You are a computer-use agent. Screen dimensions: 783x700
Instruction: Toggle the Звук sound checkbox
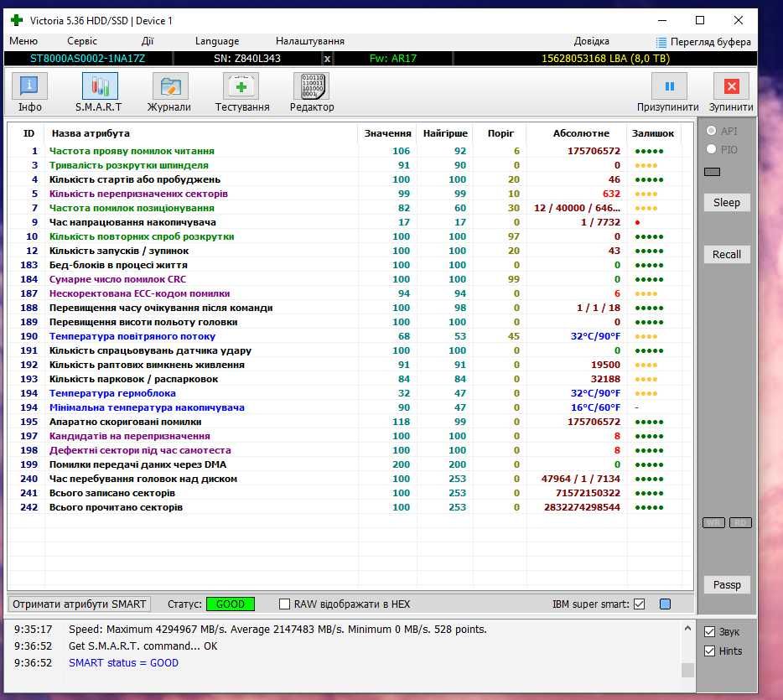[709, 631]
